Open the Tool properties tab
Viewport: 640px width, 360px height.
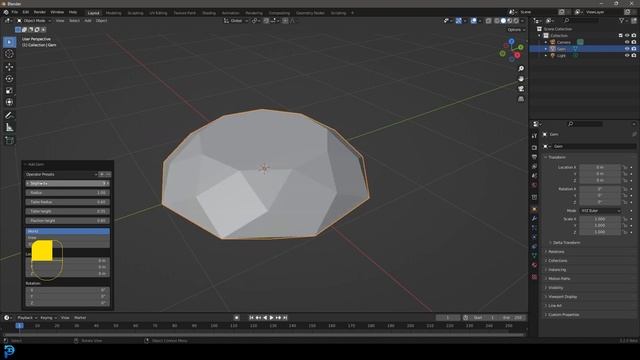pyautogui.click(x=534, y=136)
